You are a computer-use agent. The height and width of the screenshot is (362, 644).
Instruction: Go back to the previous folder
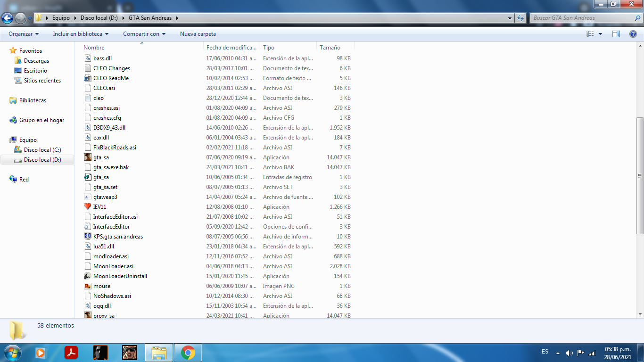(x=8, y=18)
